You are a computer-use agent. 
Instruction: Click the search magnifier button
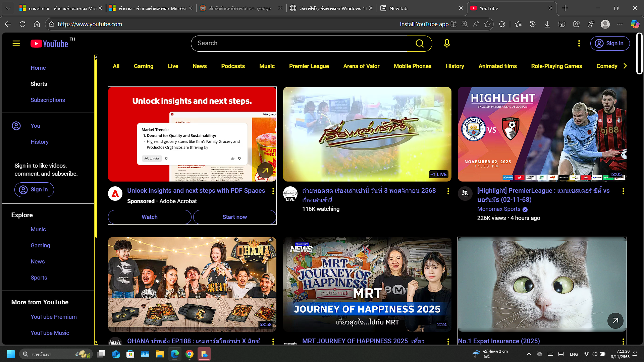[419, 44]
